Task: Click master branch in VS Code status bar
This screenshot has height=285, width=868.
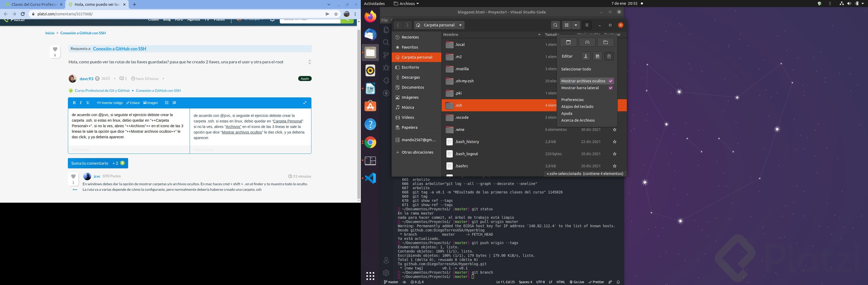Action: [x=391, y=282]
